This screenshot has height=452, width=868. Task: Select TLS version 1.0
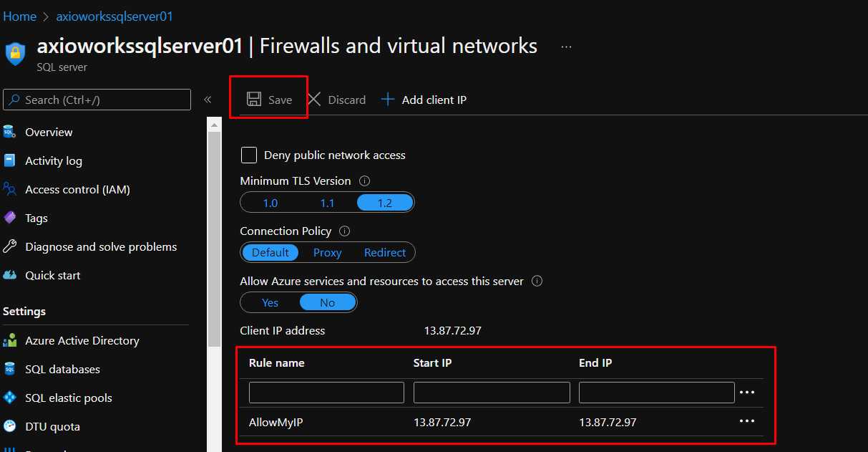[270, 203]
